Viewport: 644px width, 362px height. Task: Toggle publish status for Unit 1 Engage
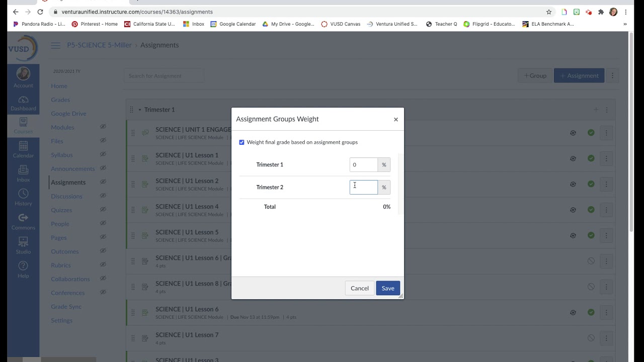tap(591, 133)
